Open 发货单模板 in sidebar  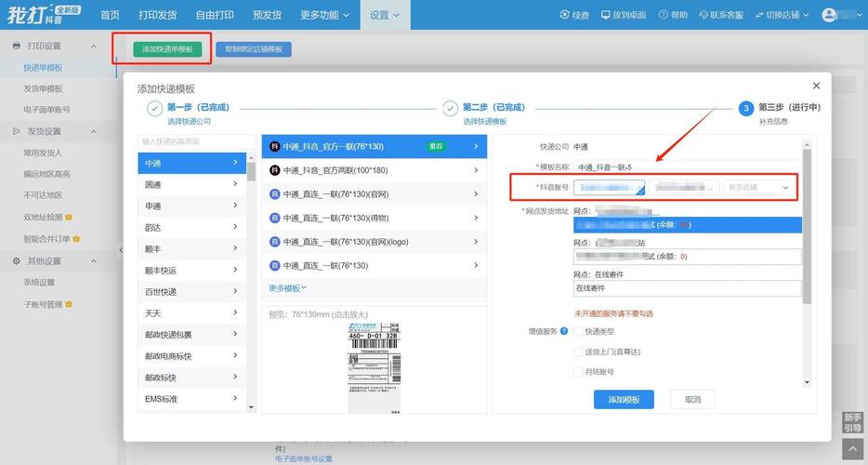(x=43, y=88)
